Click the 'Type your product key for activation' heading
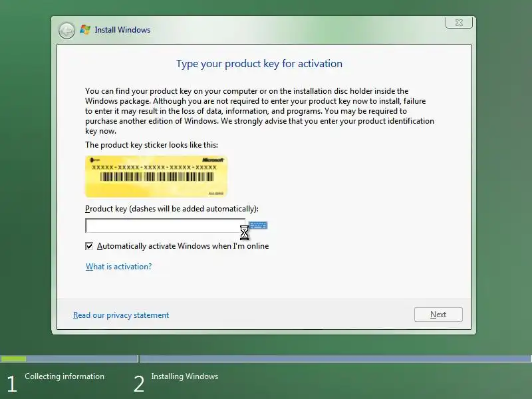Viewport: 532px width, 399px height. pos(259,64)
